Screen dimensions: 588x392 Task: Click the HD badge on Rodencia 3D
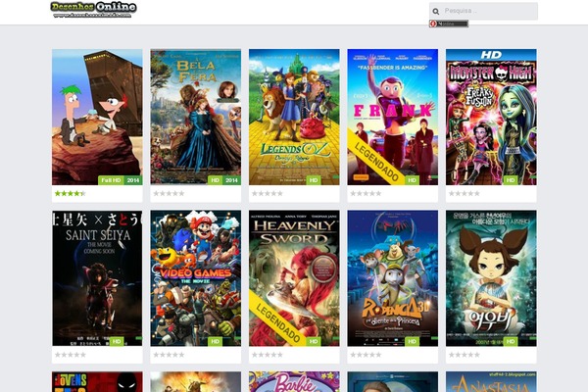[412, 341]
